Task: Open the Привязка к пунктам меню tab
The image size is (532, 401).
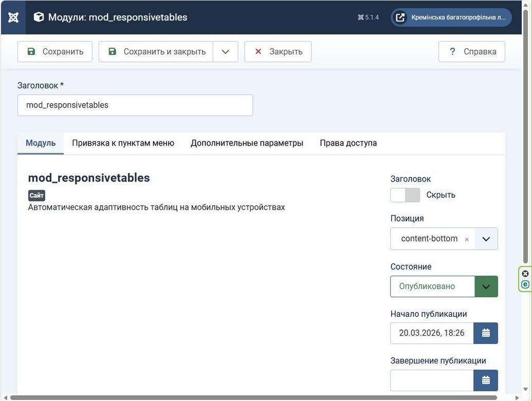Action: [123, 143]
